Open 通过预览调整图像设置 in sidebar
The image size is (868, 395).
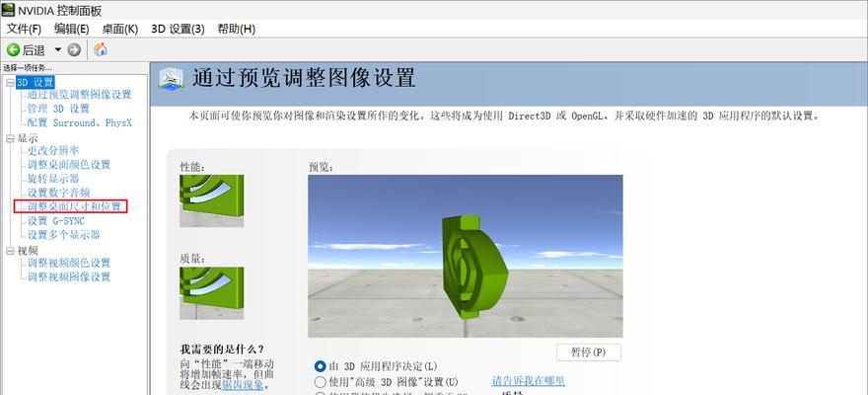tap(79, 95)
